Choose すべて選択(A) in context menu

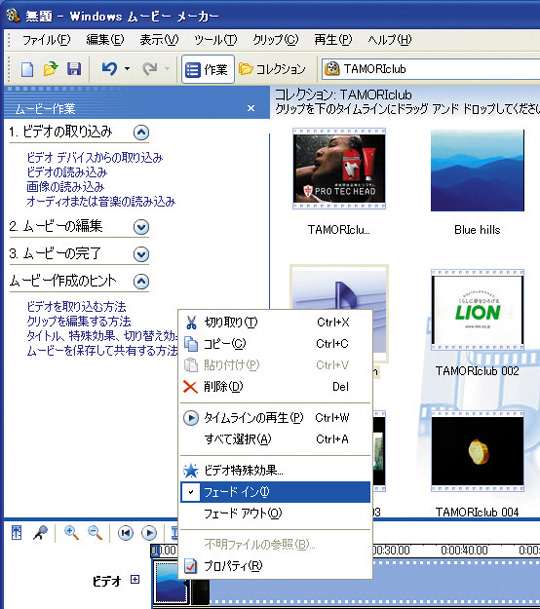275,439
